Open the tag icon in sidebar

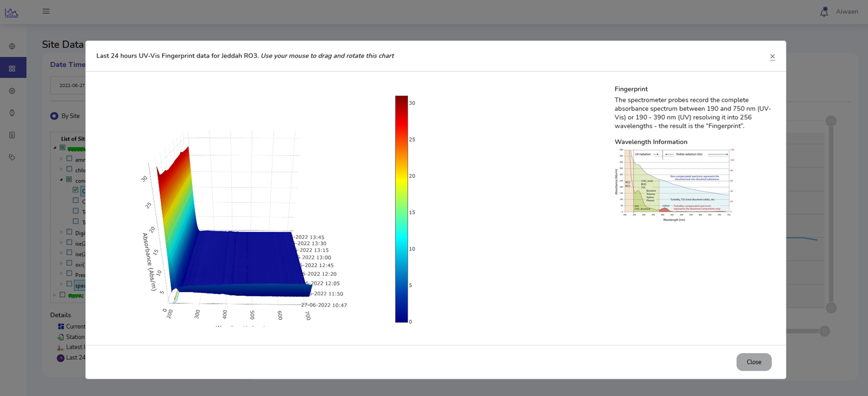pyautogui.click(x=12, y=157)
